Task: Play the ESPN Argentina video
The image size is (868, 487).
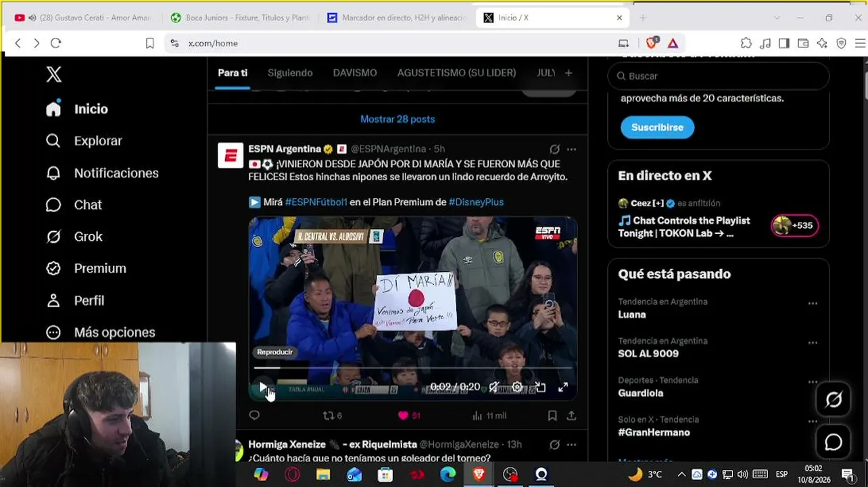Action: [x=263, y=388]
